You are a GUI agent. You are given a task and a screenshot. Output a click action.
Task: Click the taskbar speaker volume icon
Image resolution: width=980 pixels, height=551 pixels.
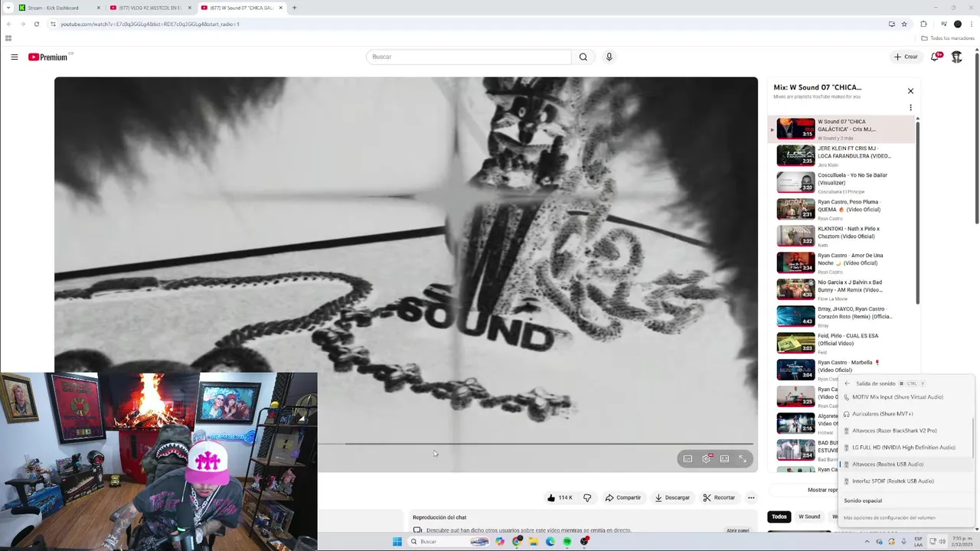pyautogui.click(x=942, y=542)
